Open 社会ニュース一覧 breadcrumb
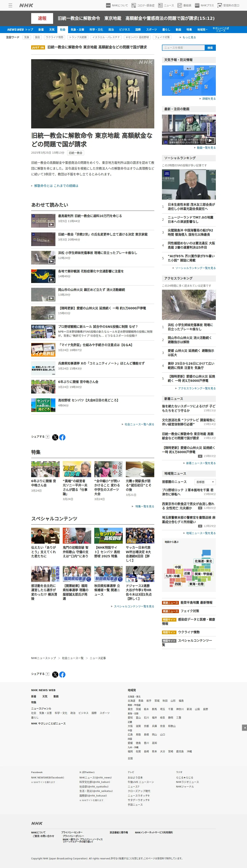Viewport: 247px width, 868px height. (x=73, y=658)
